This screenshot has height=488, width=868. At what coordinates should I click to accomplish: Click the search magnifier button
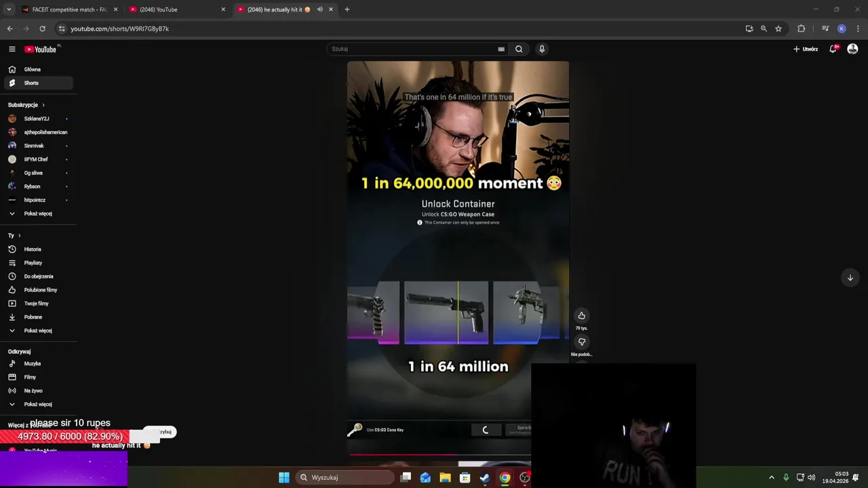(x=519, y=49)
